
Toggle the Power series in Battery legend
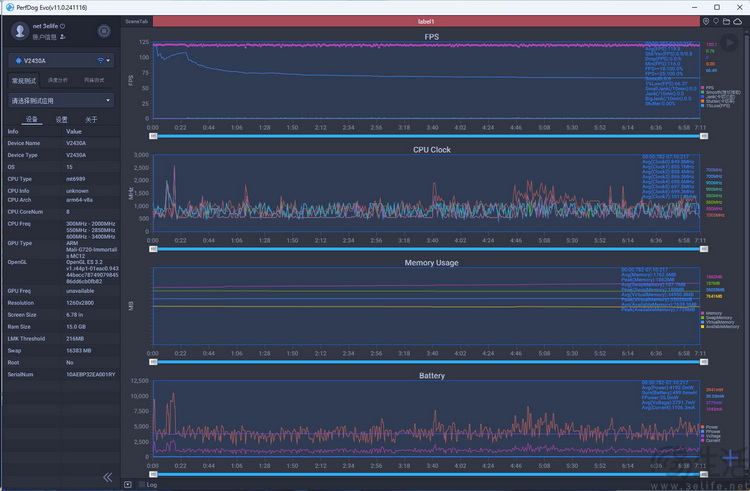click(710, 427)
